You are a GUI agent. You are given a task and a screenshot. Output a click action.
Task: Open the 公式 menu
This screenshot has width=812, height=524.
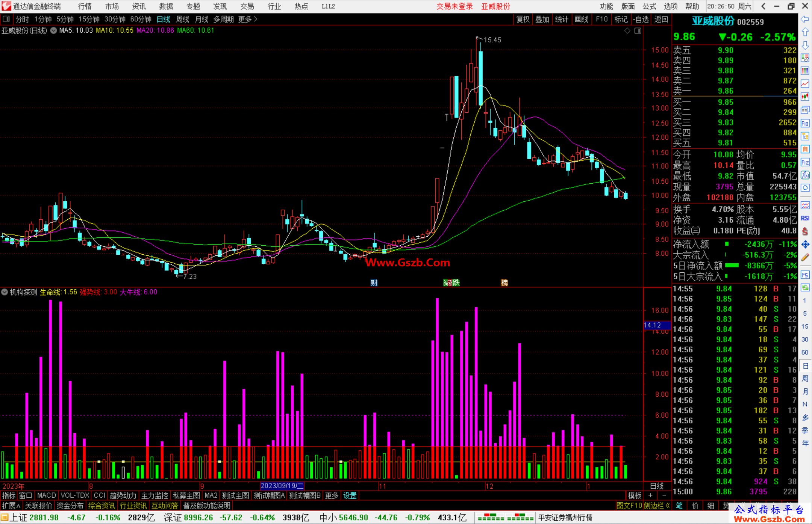click(x=649, y=6)
